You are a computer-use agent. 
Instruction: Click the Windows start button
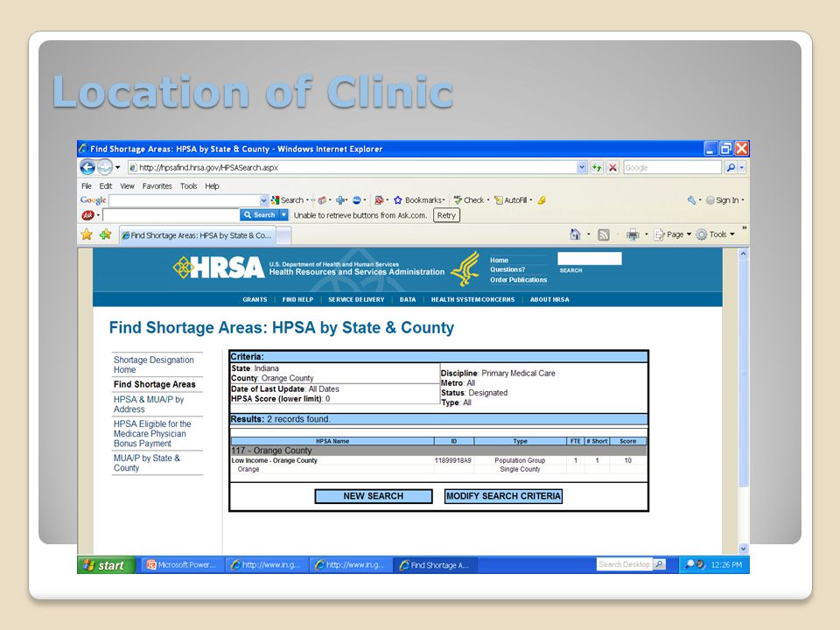click(106, 565)
